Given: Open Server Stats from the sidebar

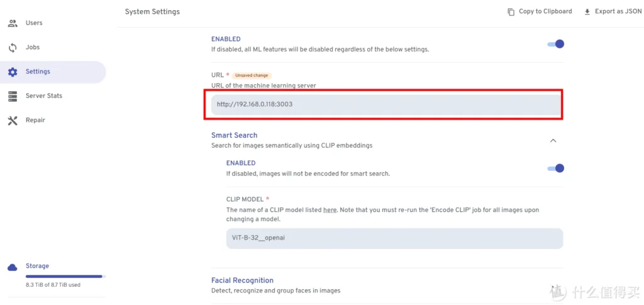Looking at the screenshot, I should coord(44,96).
